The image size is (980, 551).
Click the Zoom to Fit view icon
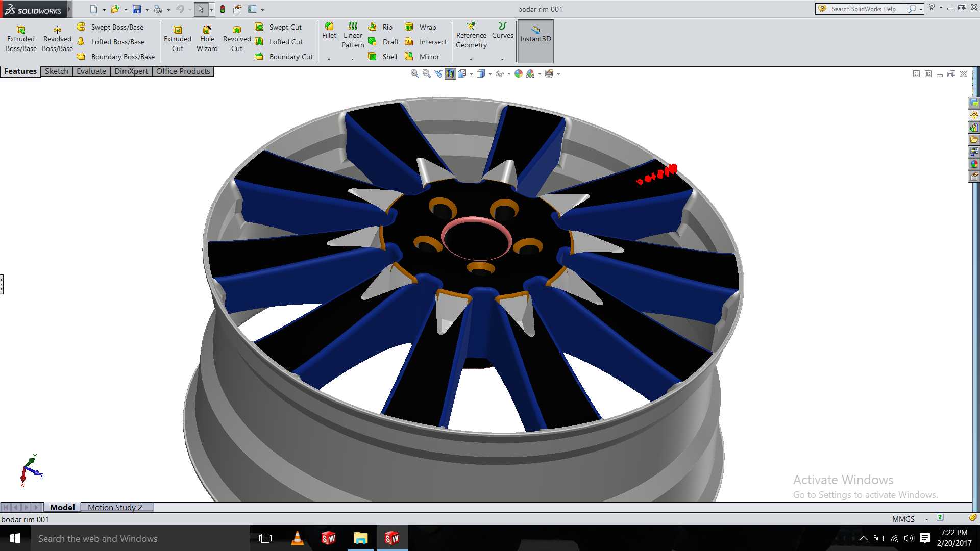pos(415,74)
